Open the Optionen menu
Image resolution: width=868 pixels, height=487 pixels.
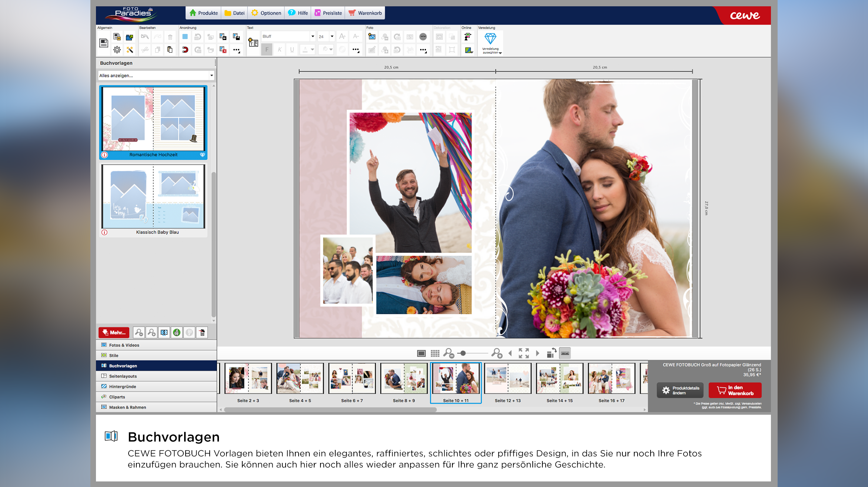tap(266, 13)
